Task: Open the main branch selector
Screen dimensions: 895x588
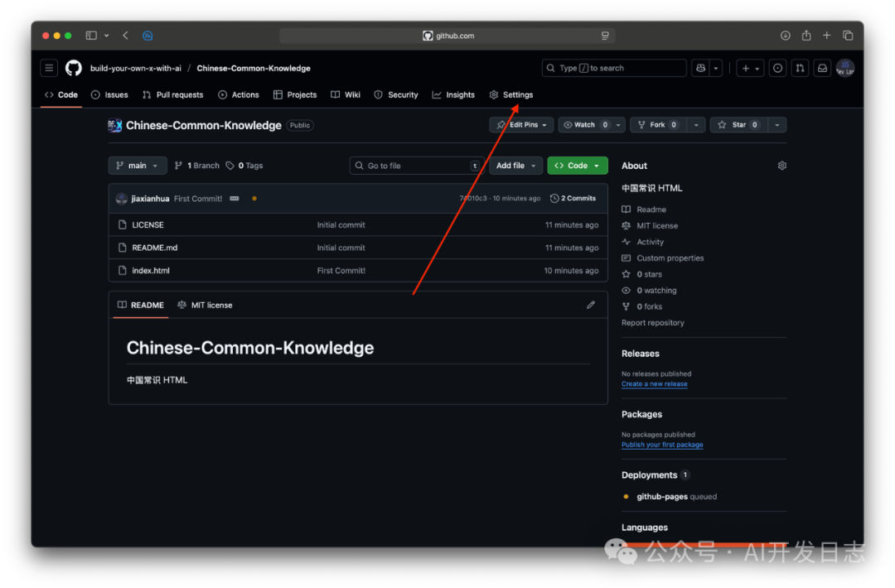Action: pos(138,166)
